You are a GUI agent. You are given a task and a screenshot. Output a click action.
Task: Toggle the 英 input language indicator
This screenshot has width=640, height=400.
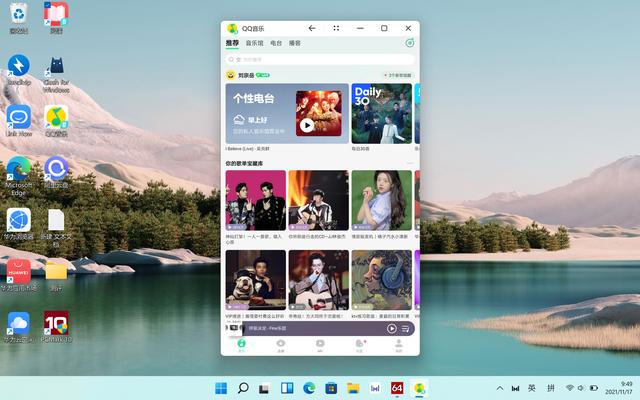531,388
